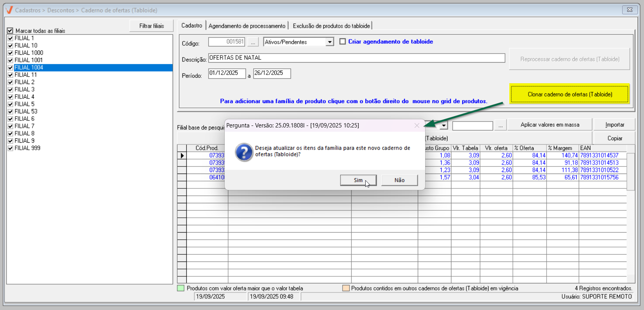Toggle Marcar todas as filiais checkbox

coord(10,30)
